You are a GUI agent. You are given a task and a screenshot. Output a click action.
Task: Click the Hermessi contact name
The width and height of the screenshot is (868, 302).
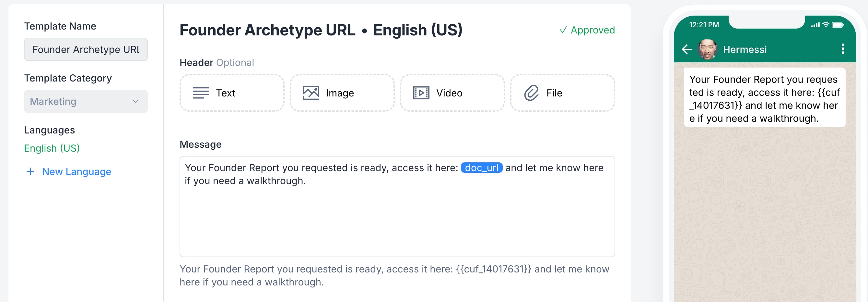pyautogui.click(x=745, y=50)
